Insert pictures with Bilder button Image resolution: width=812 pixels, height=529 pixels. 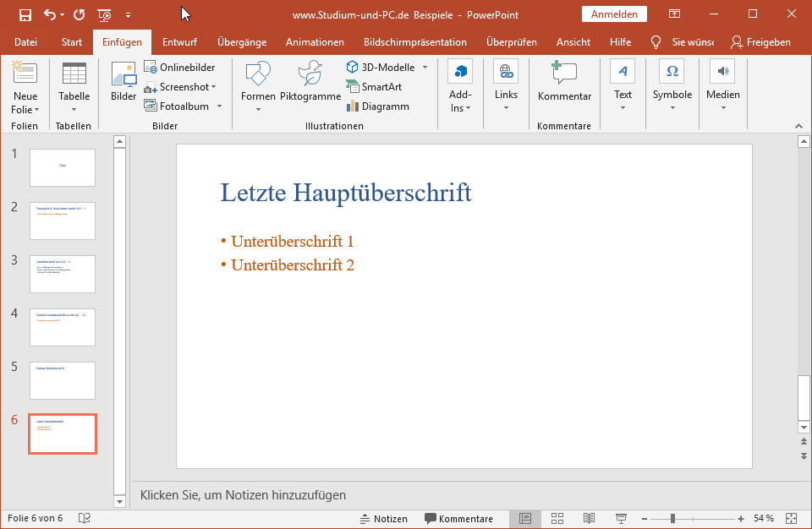123,81
